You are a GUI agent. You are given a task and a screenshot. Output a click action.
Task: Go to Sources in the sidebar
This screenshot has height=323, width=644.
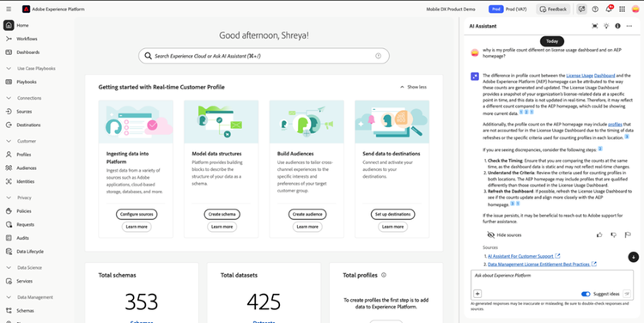24,112
